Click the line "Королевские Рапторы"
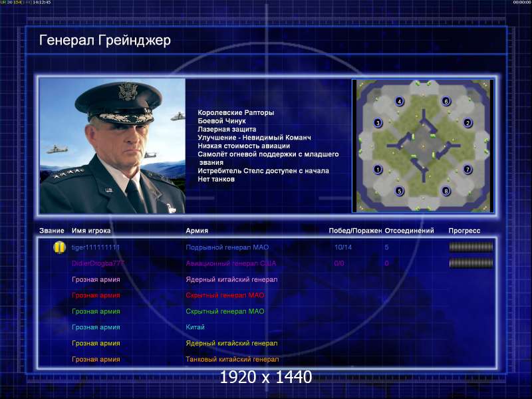The height and width of the screenshot is (399, 532). 236,112
